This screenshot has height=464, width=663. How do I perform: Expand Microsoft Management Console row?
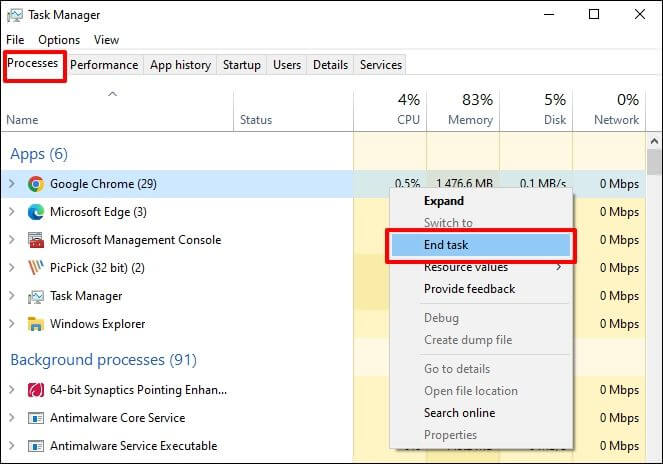click(x=12, y=239)
